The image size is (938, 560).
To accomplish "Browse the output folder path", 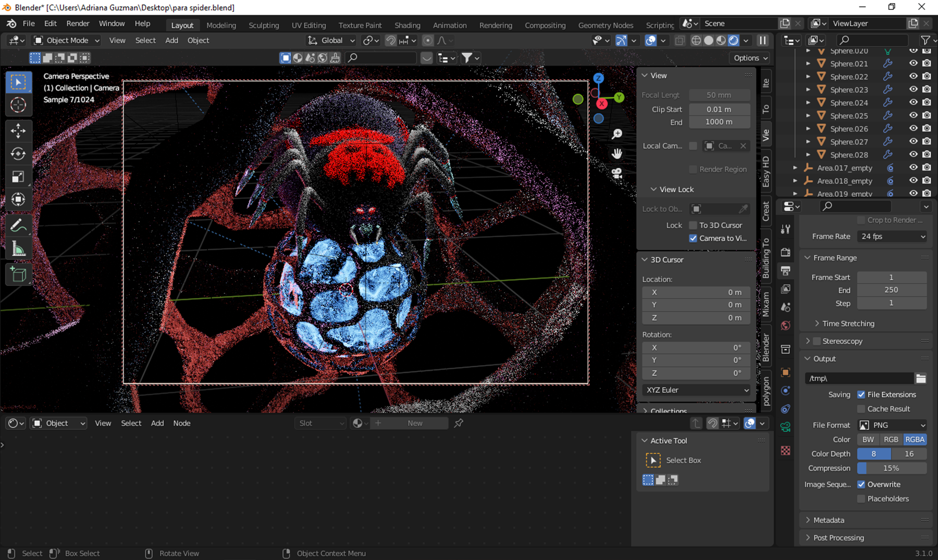I will (x=921, y=378).
